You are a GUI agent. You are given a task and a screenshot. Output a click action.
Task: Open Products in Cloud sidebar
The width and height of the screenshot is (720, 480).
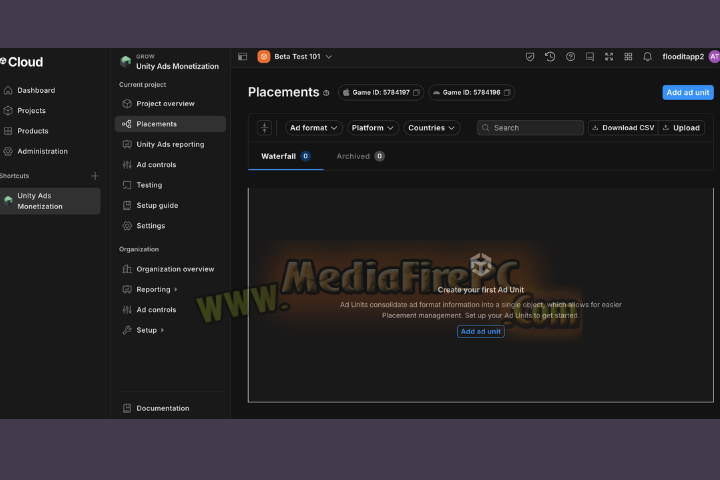point(33,131)
